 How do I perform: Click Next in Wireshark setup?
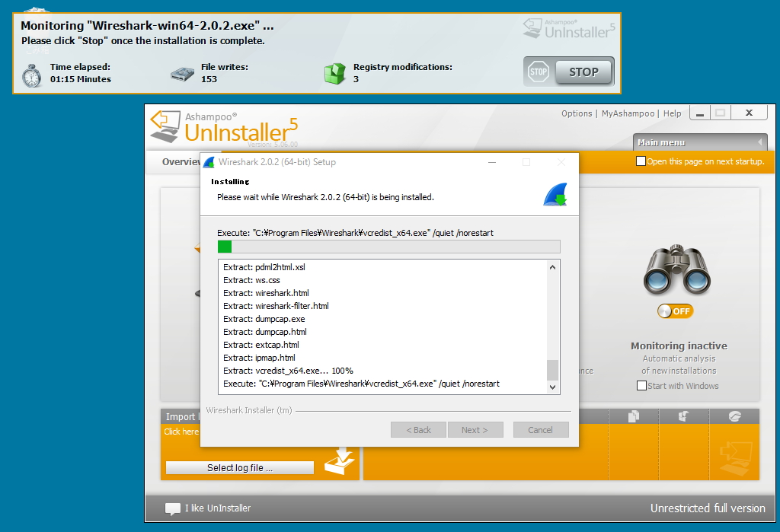point(475,430)
